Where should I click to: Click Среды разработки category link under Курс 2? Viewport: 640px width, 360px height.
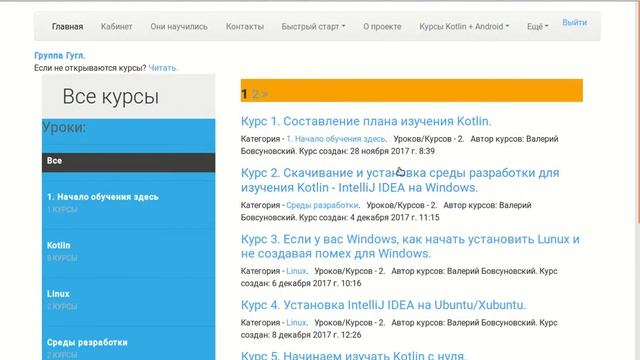[x=322, y=205]
